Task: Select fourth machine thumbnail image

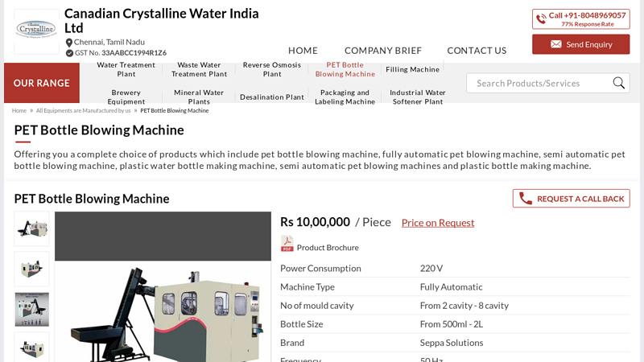Action: (x=31, y=348)
